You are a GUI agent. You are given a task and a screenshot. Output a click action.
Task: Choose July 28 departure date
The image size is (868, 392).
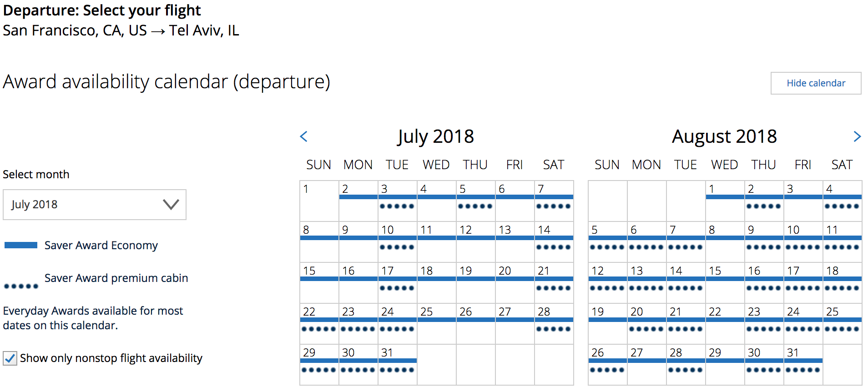(x=554, y=323)
